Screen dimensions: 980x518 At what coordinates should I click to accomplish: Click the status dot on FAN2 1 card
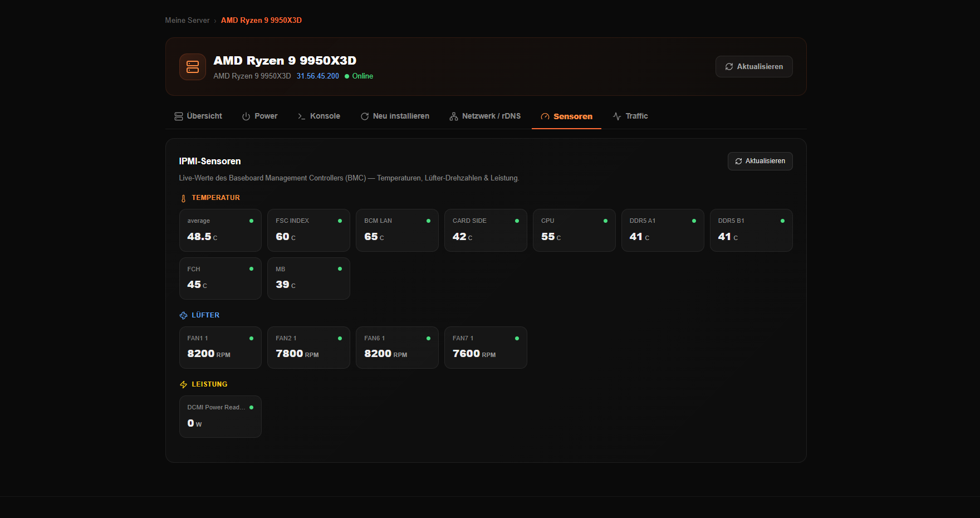(340, 338)
